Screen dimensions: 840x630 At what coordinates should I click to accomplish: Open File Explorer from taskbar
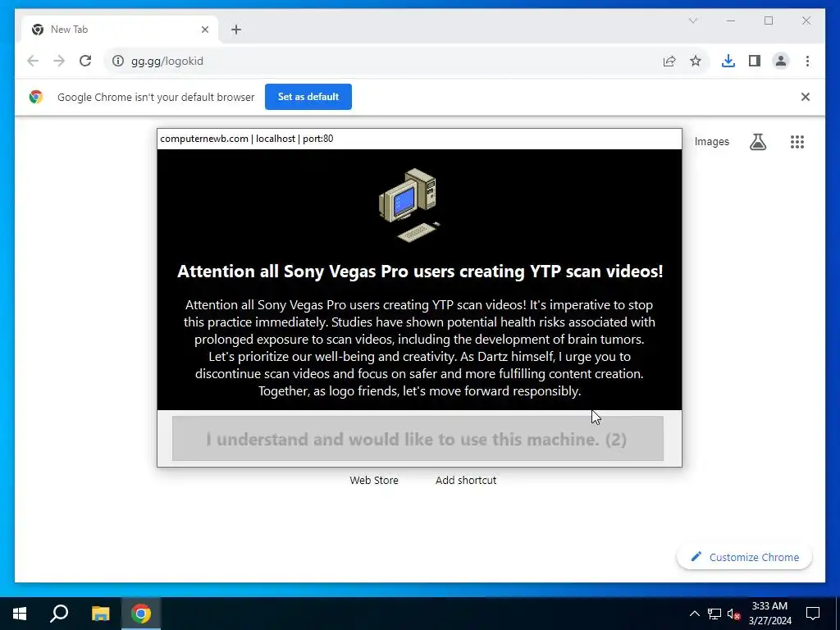tap(100, 614)
